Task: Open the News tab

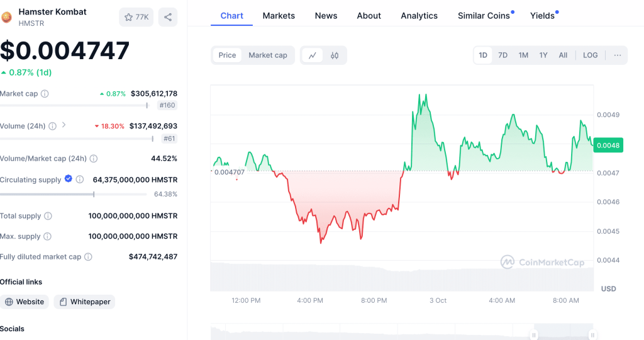Action: 326,16
